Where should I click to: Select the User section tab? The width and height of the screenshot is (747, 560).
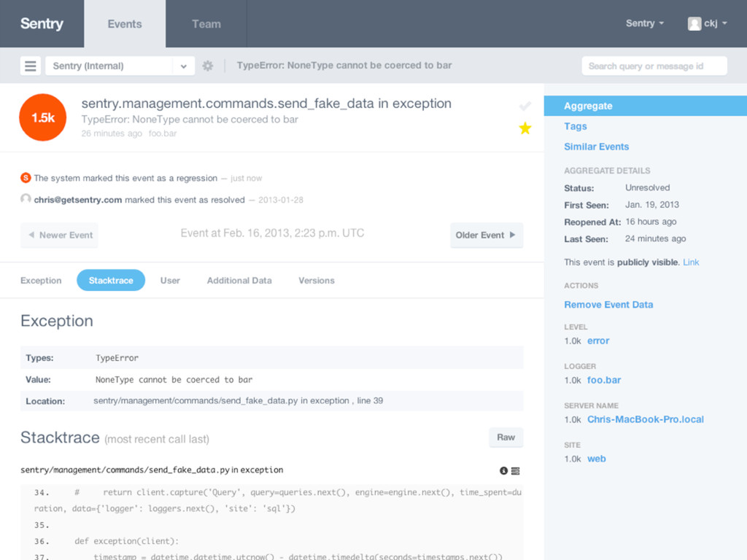coord(170,281)
